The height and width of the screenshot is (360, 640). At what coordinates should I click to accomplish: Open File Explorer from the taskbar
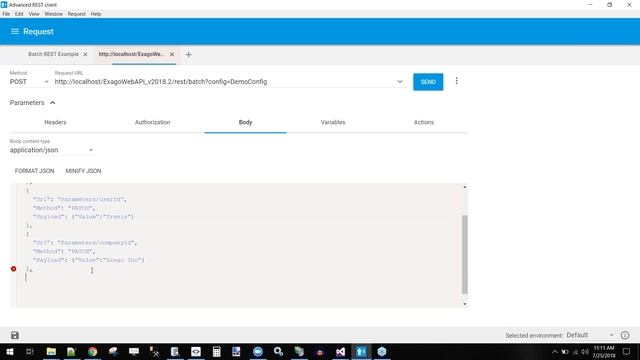(x=51, y=351)
